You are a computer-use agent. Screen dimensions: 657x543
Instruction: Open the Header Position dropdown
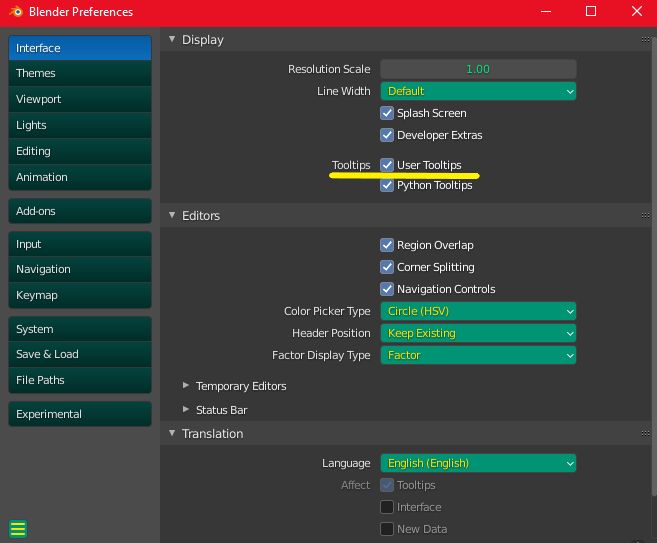click(x=478, y=333)
